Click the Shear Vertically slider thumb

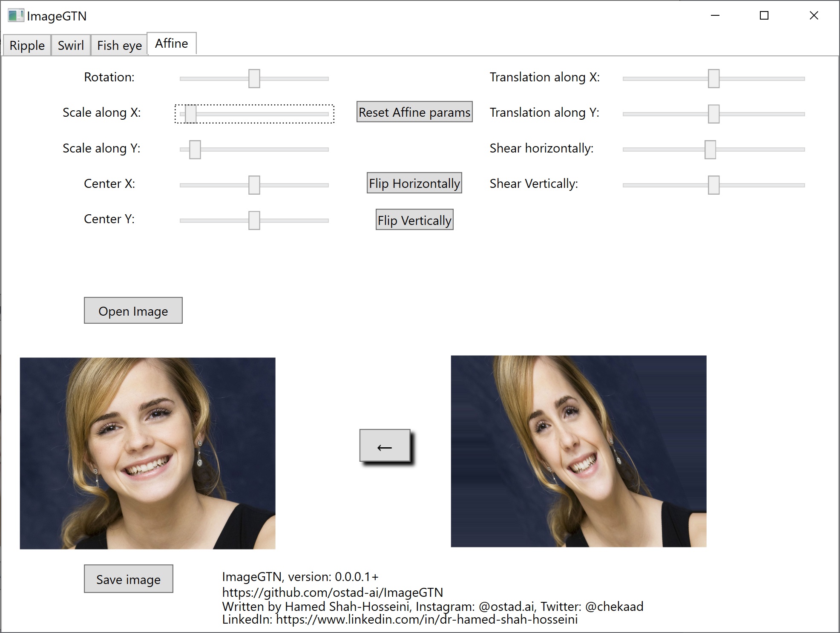713,185
